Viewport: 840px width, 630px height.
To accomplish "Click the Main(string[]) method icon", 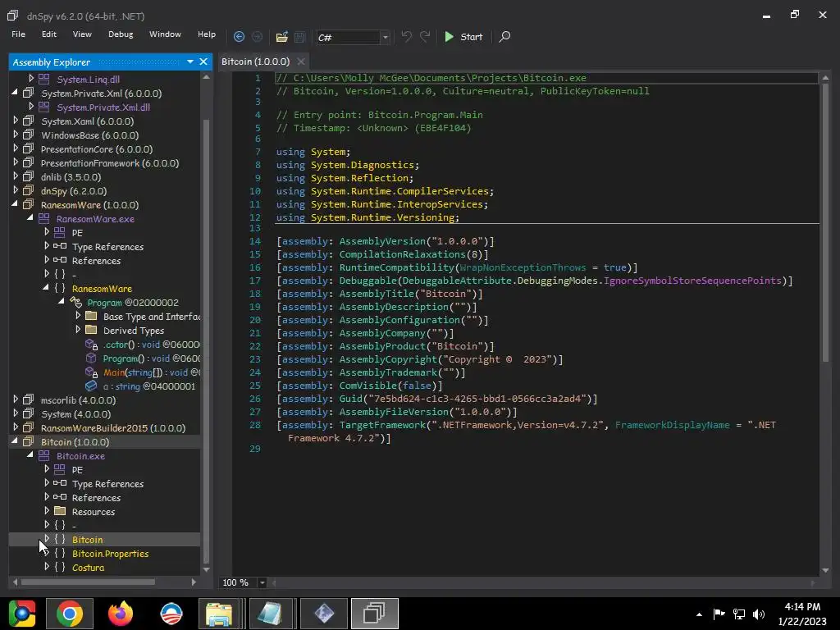I will (x=91, y=372).
